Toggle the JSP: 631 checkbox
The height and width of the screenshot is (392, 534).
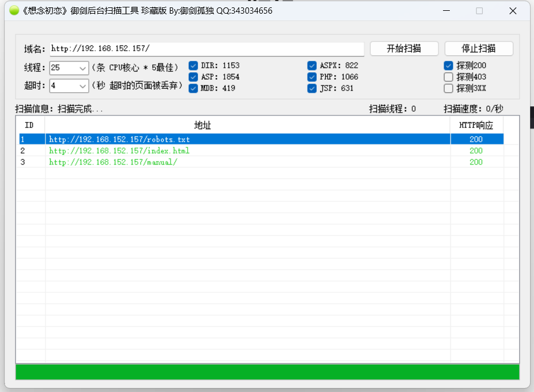click(x=312, y=88)
